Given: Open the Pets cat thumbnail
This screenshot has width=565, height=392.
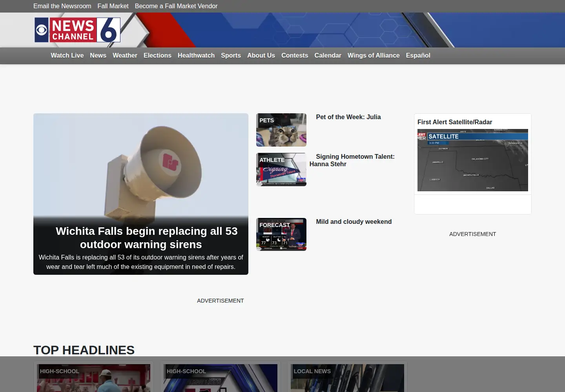Looking at the screenshot, I should [281, 130].
